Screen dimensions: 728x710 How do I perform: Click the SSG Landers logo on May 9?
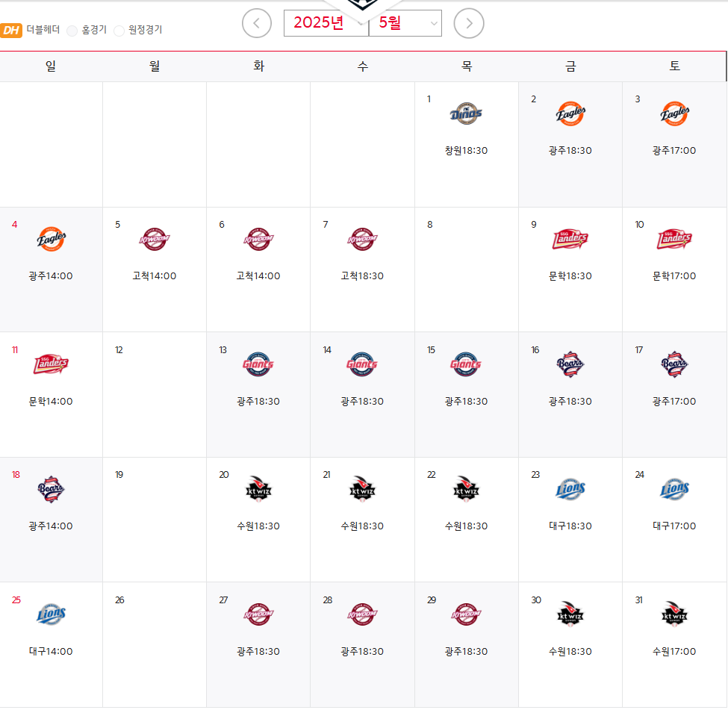(x=570, y=239)
